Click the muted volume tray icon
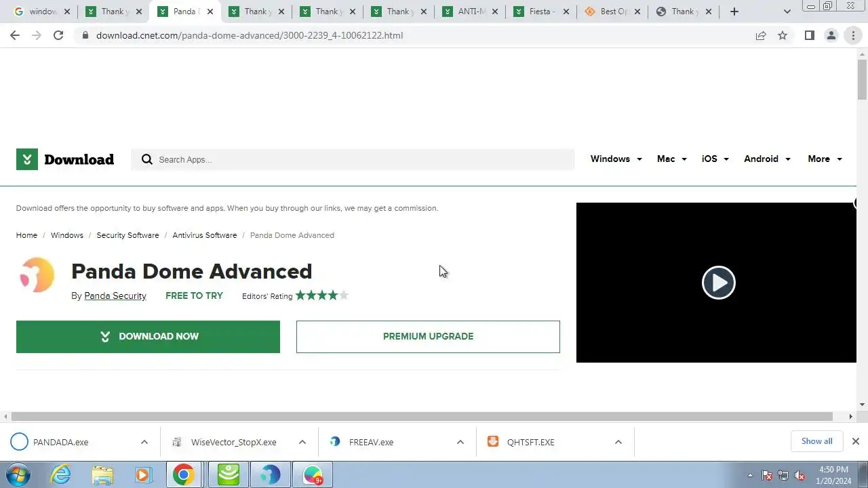Screen dimensions: 868x488 coord(800,475)
